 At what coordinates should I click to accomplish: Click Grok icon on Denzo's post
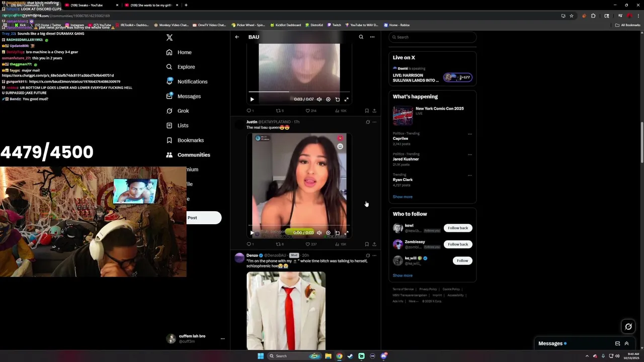coord(367,255)
